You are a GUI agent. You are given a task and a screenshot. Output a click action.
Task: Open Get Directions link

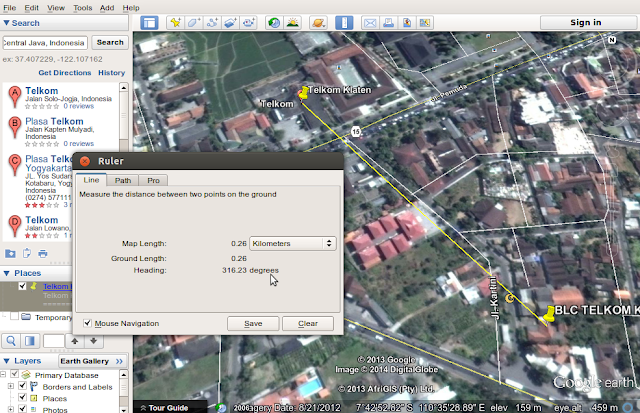click(x=65, y=73)
